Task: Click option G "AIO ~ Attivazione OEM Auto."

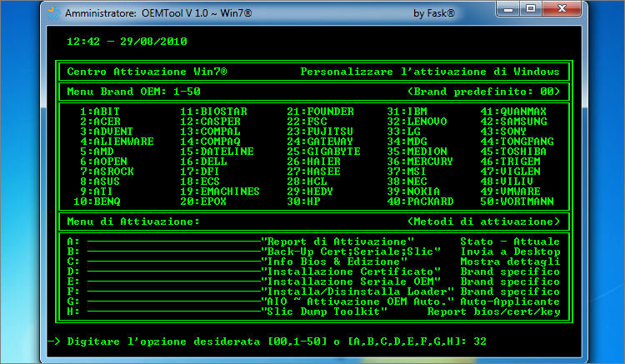Action: point(357,302)
